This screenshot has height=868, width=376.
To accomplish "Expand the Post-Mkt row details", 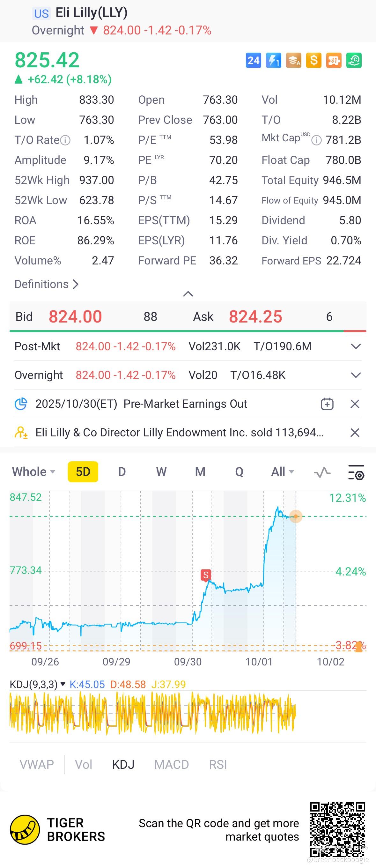I will pyautogui.click(x=356, y=346).
